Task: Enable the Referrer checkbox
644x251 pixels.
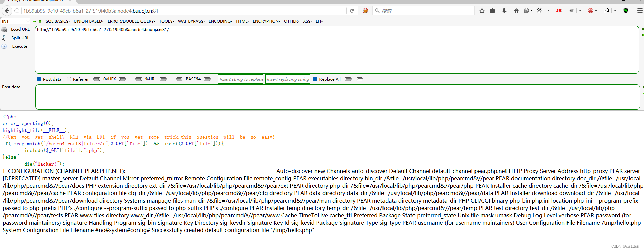Action: pyautogui.click(x=69, y=79)
